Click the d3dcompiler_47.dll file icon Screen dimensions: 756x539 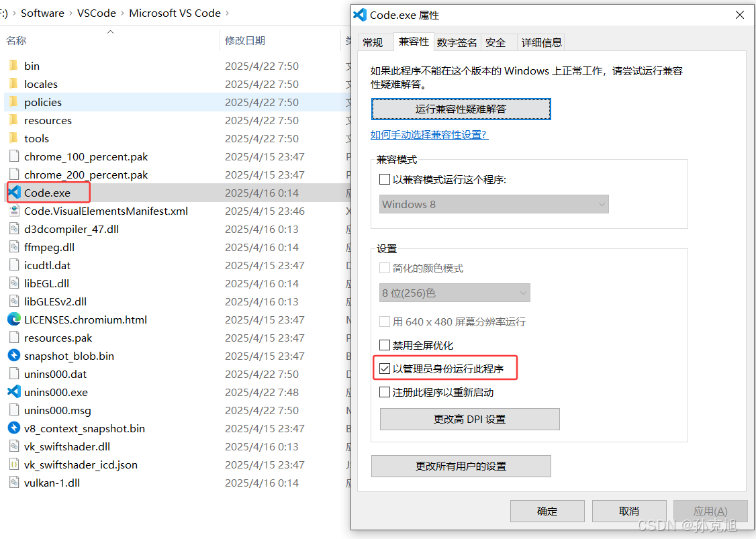click(x=15, y=229)
